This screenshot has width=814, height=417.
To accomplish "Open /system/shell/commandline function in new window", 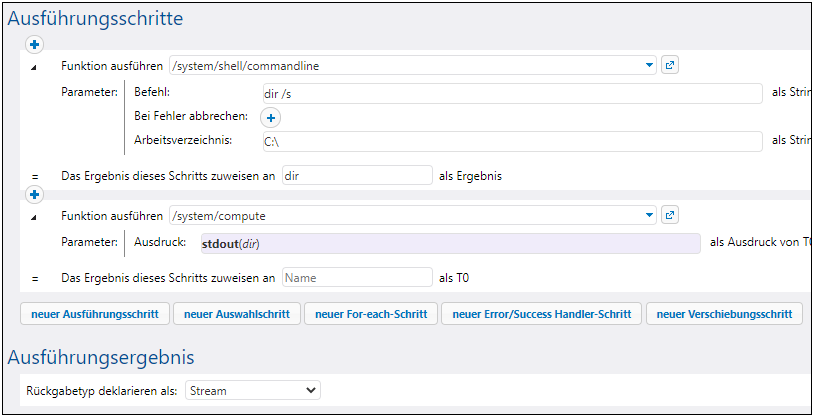I will point(670,66).
